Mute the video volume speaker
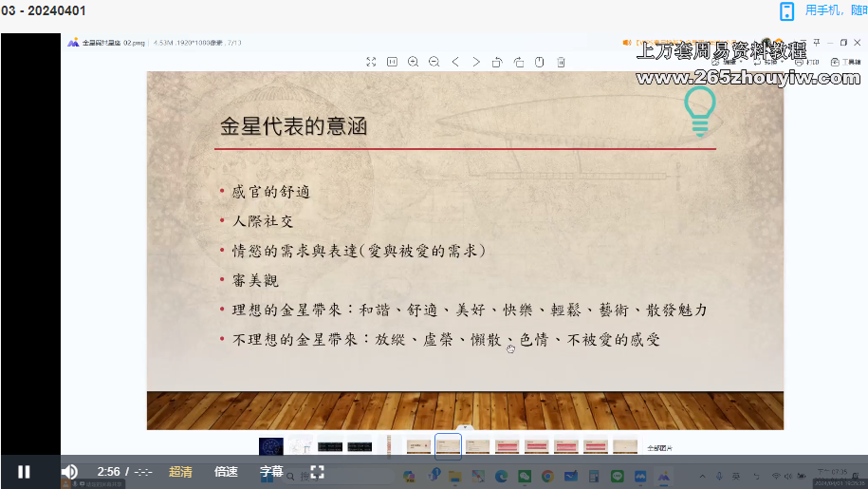 (x=69, y=471)
